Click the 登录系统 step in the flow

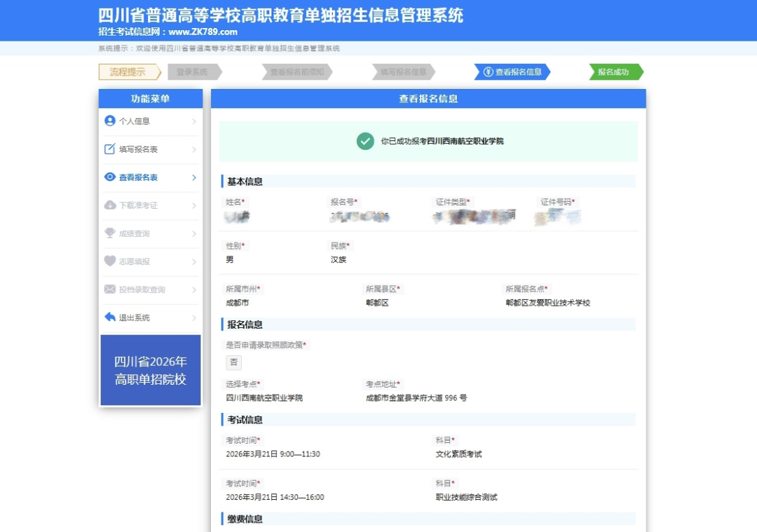click(193, 72)
